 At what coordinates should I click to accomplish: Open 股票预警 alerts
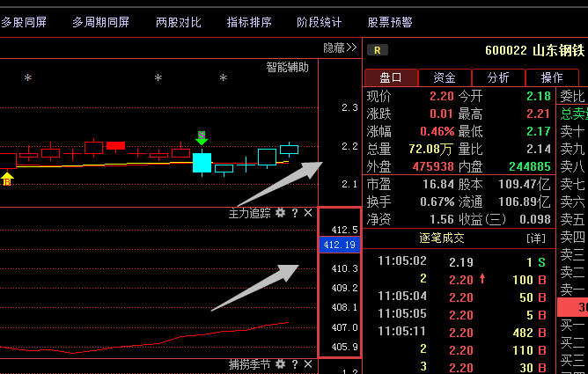point(390,23)
